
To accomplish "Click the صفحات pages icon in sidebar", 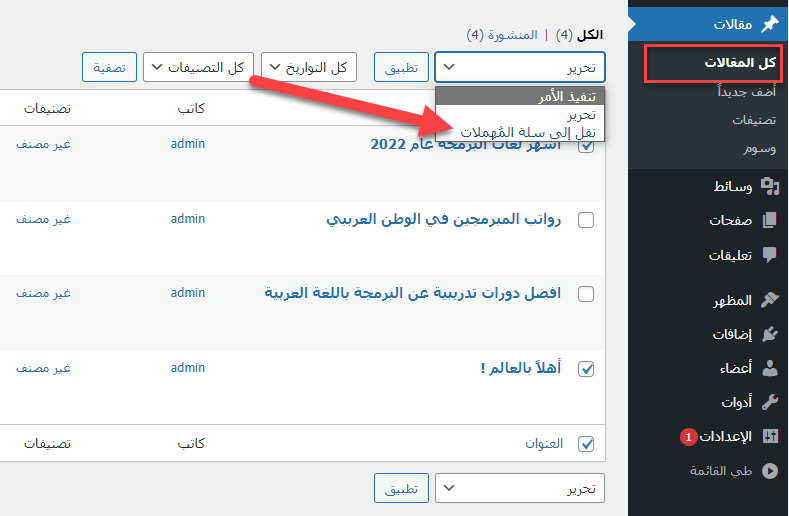I will click(770, 220).
